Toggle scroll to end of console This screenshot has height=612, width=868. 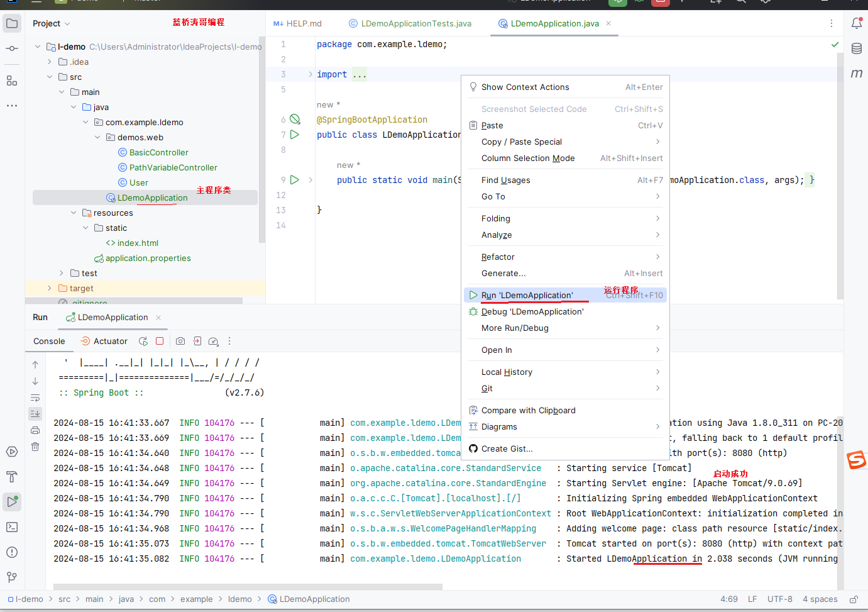[x=35, y=413]
